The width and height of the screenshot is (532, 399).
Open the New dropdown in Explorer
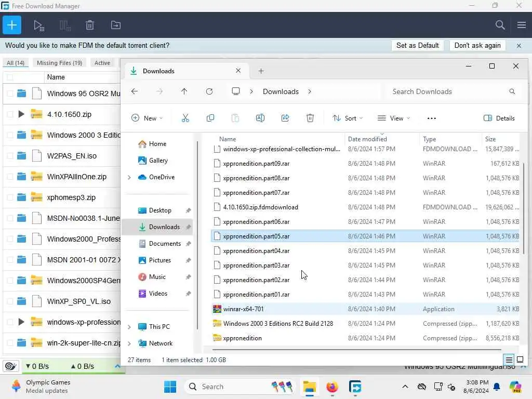click(147, 118)
